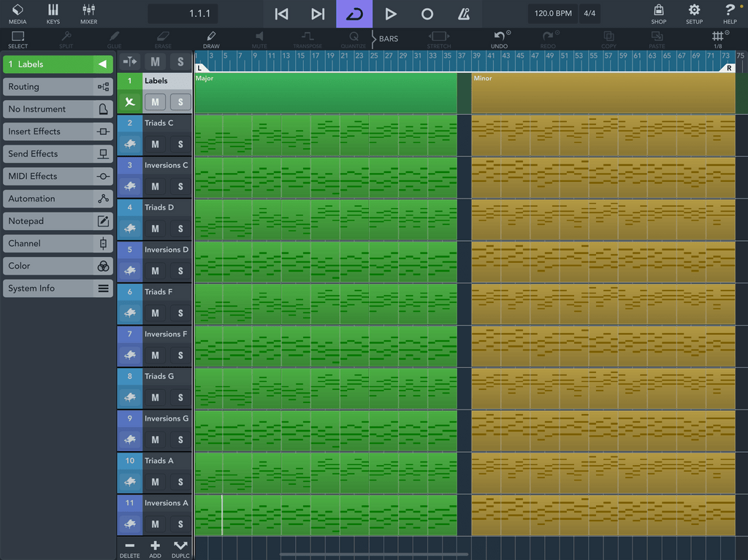Image resolution: width=748 pixels, height=560 pixels.
Task: Click the Undo button
Action: click(500, 39)
